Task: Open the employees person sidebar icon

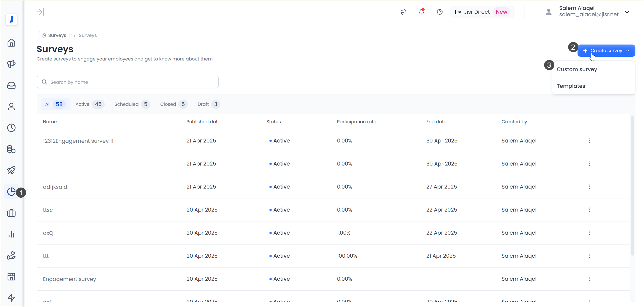Action: pyautogui.click(x=11, y=107)
